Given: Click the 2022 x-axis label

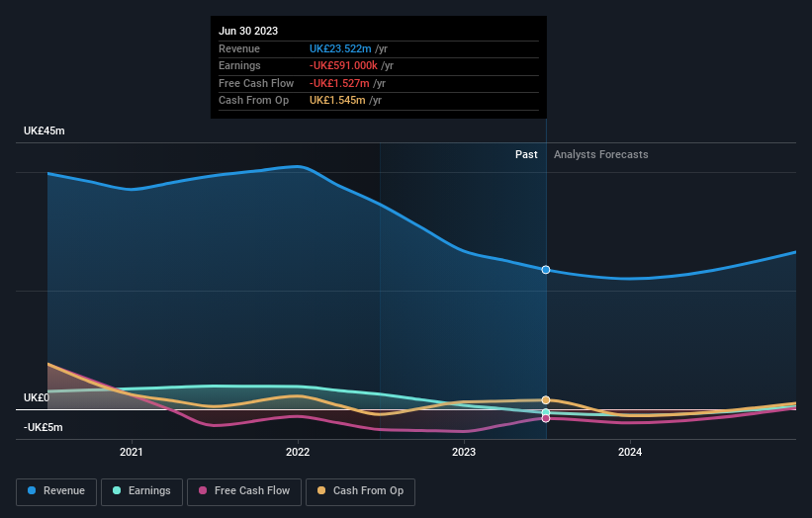Looking at the screenshot, I should 298,452.
